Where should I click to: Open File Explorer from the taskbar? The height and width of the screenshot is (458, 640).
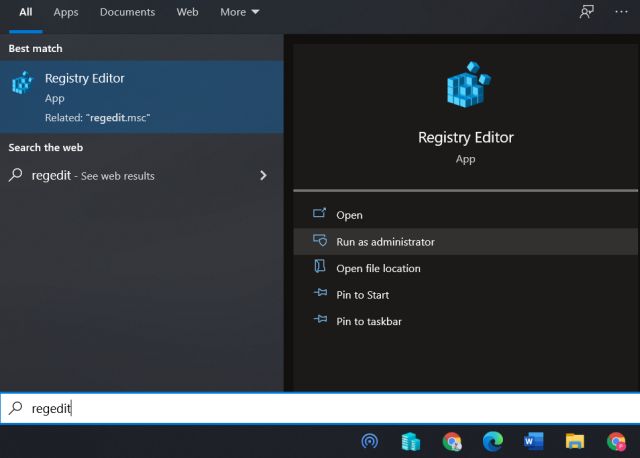pyautogui.click(x=575, y=440)
